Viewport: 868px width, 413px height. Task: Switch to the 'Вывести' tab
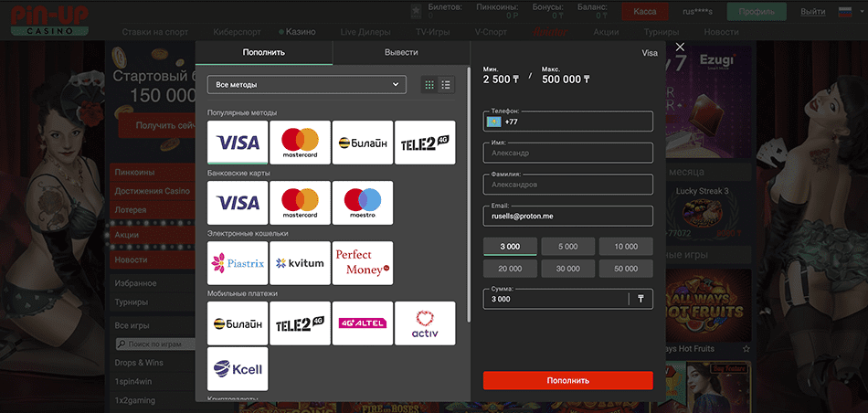401,53
